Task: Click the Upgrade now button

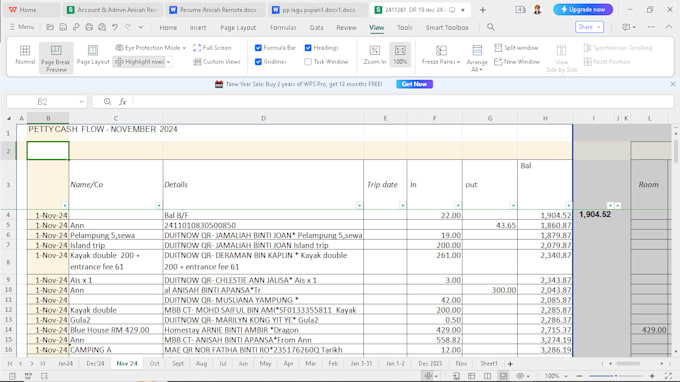Action: 583,10
